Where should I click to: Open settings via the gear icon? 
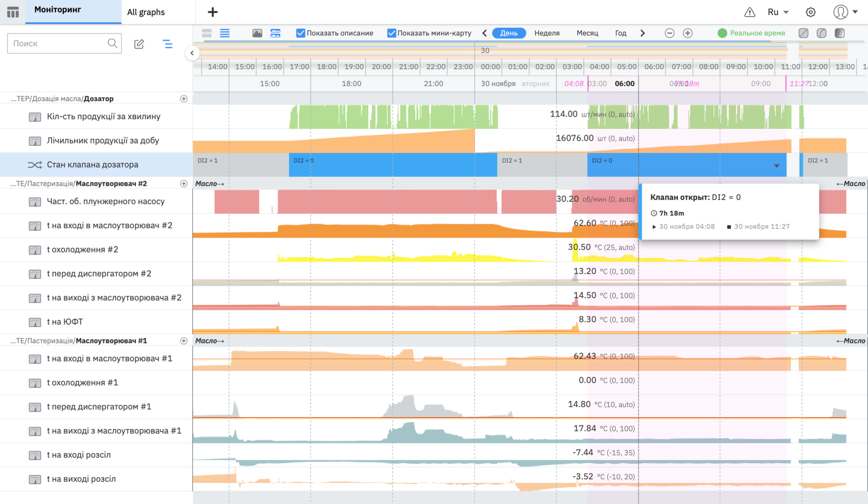pos(811,12)
